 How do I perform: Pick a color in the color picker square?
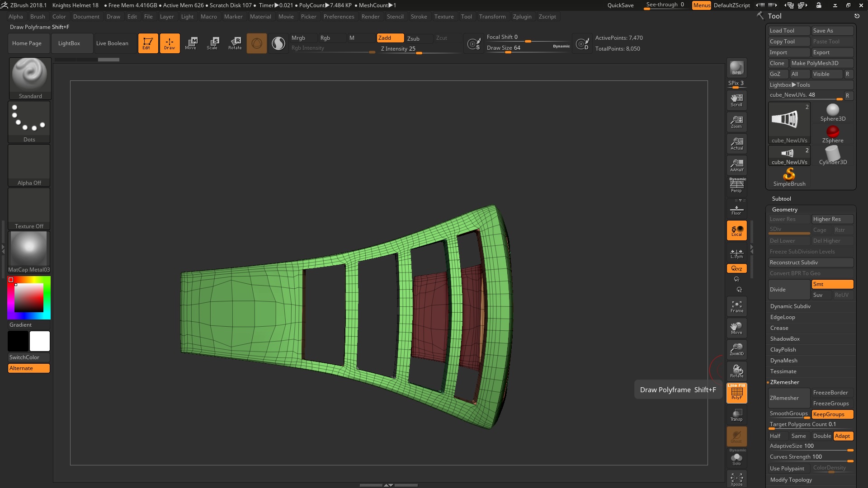(x=29, y=298)
